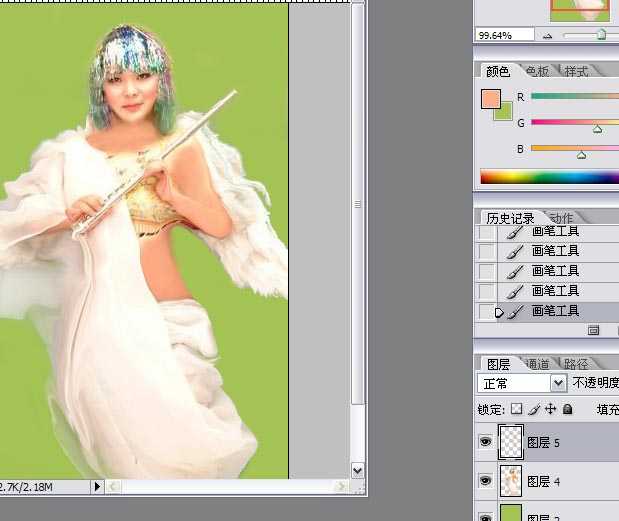
Task: Click the foreground color swatch
Action: click(490, 98)
